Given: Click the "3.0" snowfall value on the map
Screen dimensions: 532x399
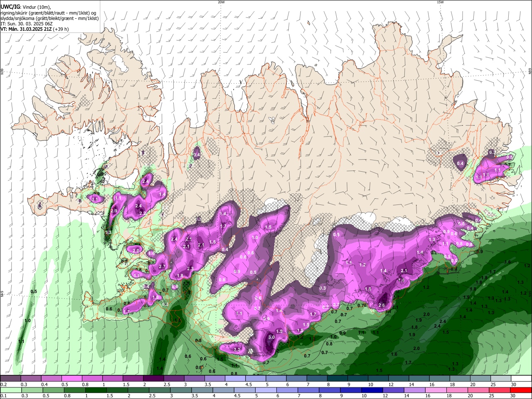Looking at the screenshot, I should (x=271, y=337).
